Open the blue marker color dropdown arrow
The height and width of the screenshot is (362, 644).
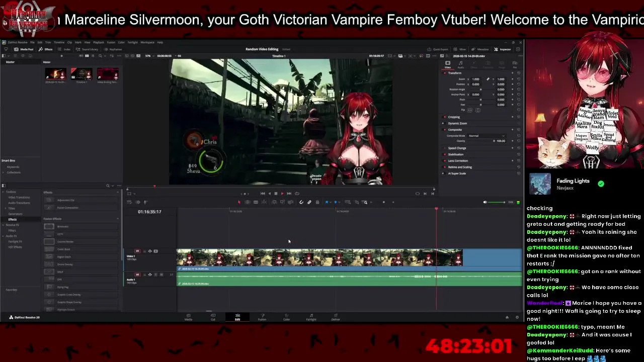pyautogui.click(x=340, y=202)
